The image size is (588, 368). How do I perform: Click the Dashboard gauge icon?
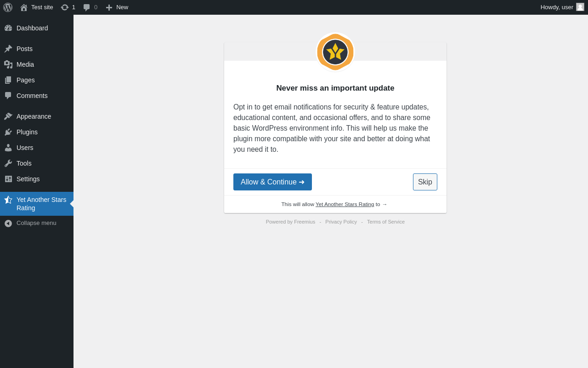tap(8, 28)
